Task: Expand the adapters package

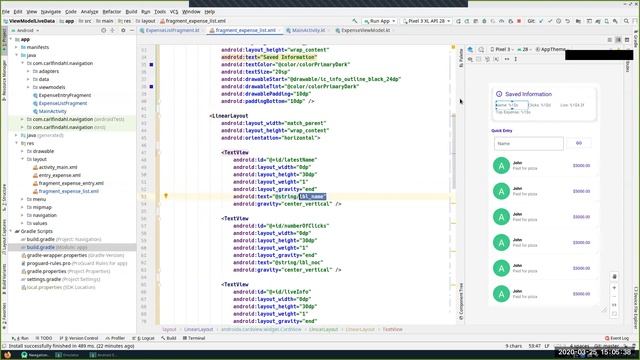Action: click(29, 71)
